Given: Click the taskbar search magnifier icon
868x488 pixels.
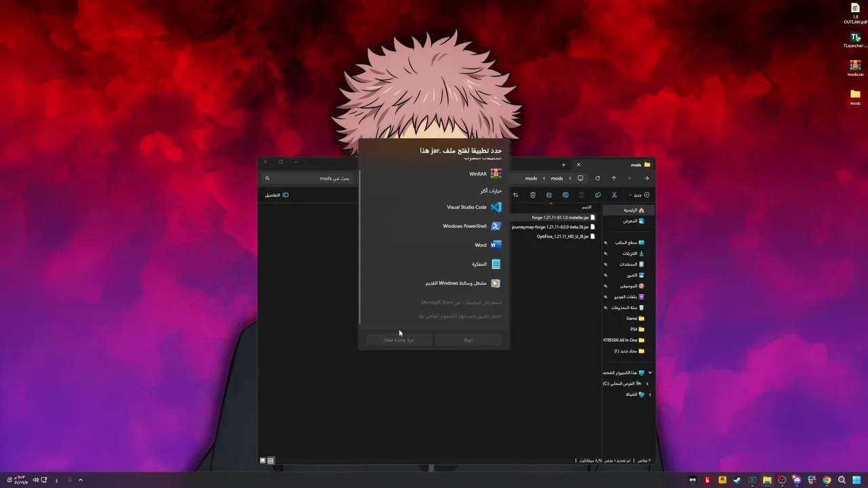Looking at the screenshot, I should [842, 480].
